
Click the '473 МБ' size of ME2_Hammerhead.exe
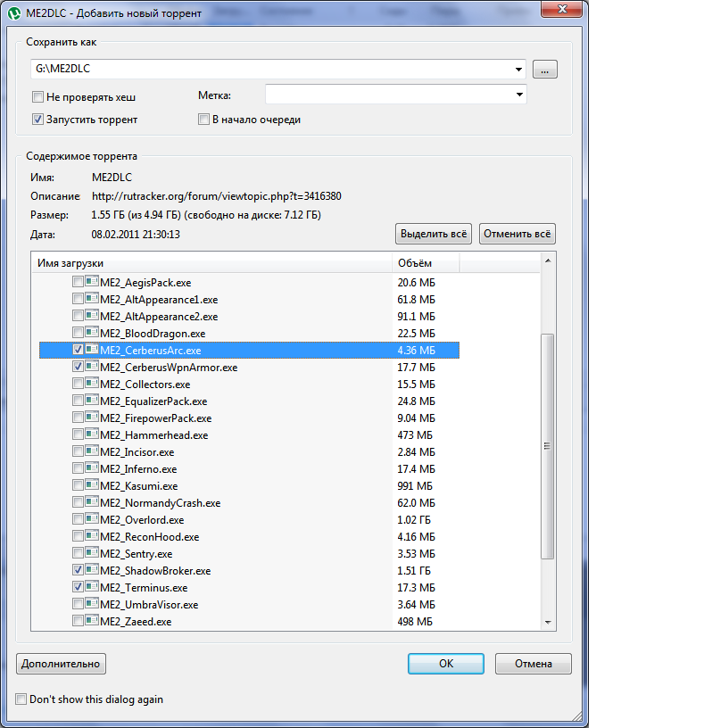(415, 435)
